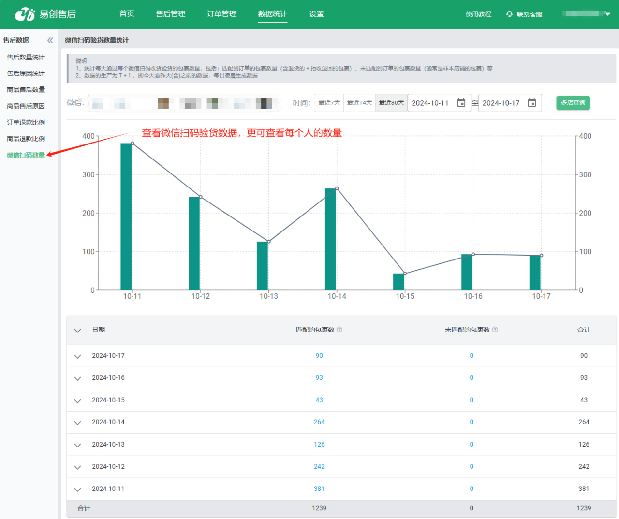619x519 pixels.
Task: Expand the 2024-10-17 table row
Action: (78, 356)
